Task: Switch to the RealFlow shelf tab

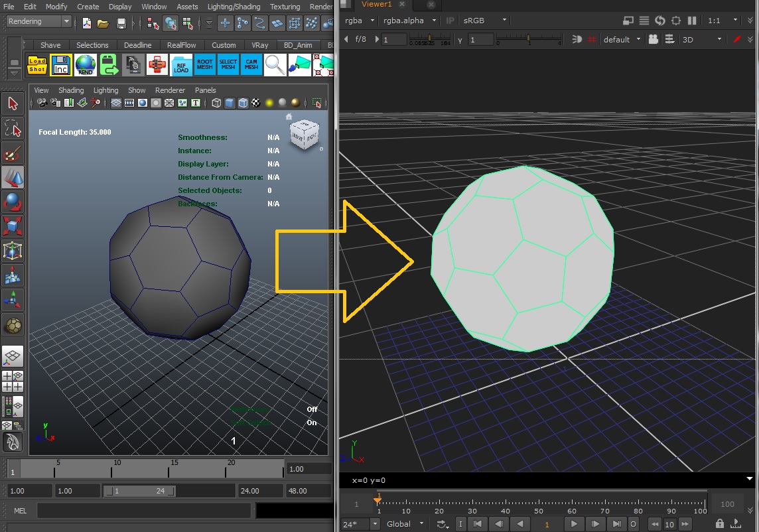Action: click(x=182, y=45)
